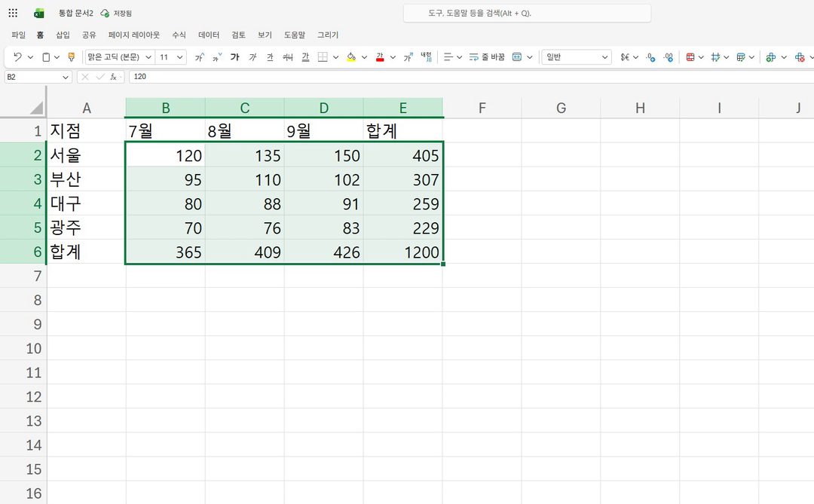The height and width of the screenshot is (504, 814).
Task: Open the 일반 number format dropdown
Action: pos(604,57)
